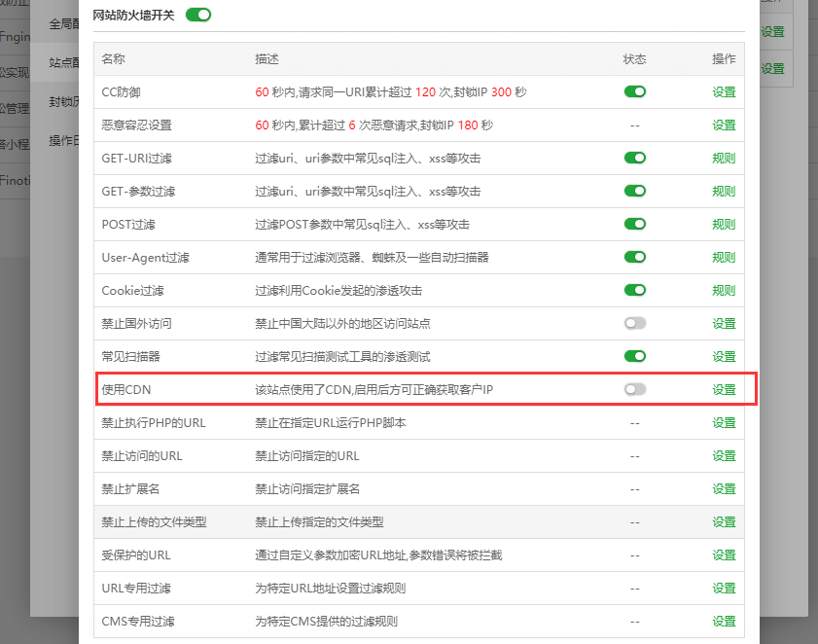
Task: Open 规则 for GET-参数过滤
Action: click(724, 192)
